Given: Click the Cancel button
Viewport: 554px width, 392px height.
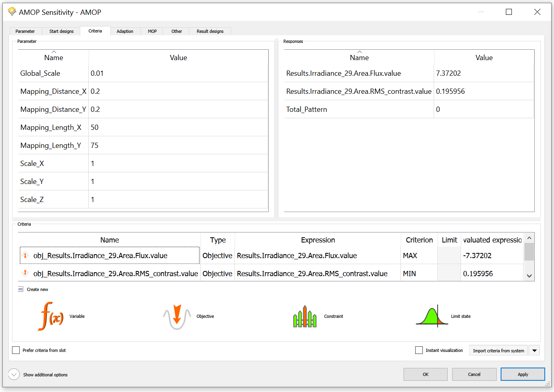Looking at the screenshot, I should [x=474, y=374].
